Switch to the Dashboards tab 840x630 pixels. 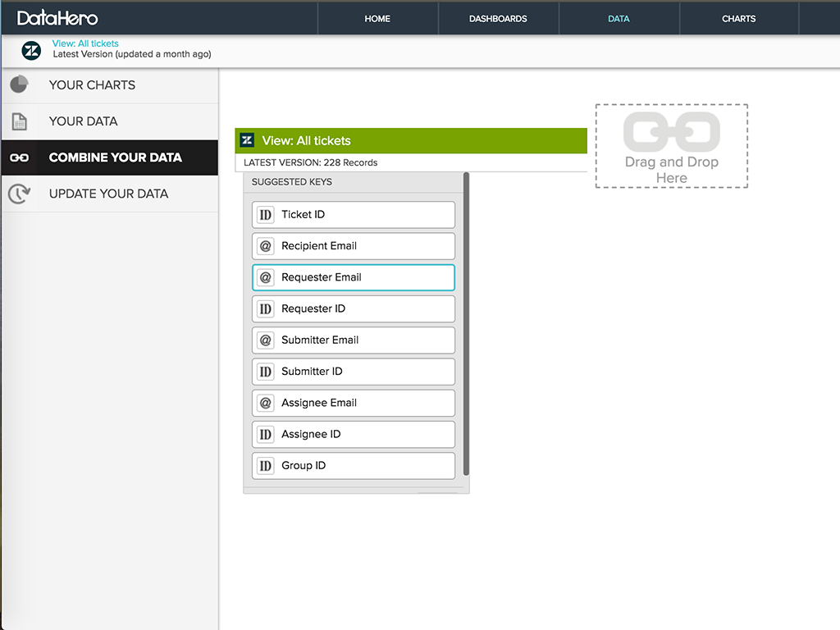point(498,18)
